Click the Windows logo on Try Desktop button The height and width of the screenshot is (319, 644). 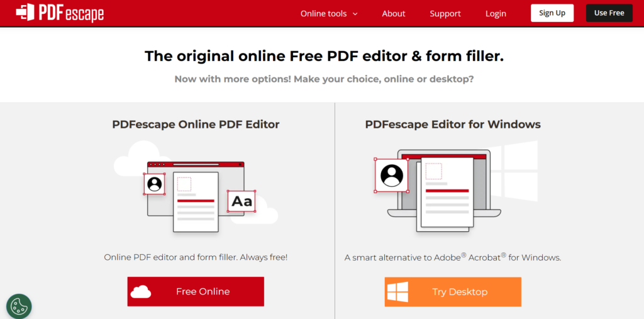tap(397, 292)
